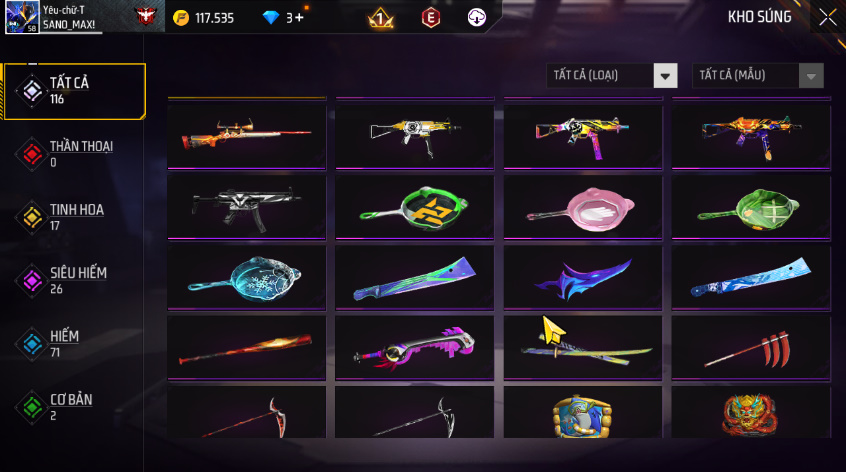The image size is (846, 472).
Task: Select the red triple-claw scythe skin
Action: tap(751, 348)
